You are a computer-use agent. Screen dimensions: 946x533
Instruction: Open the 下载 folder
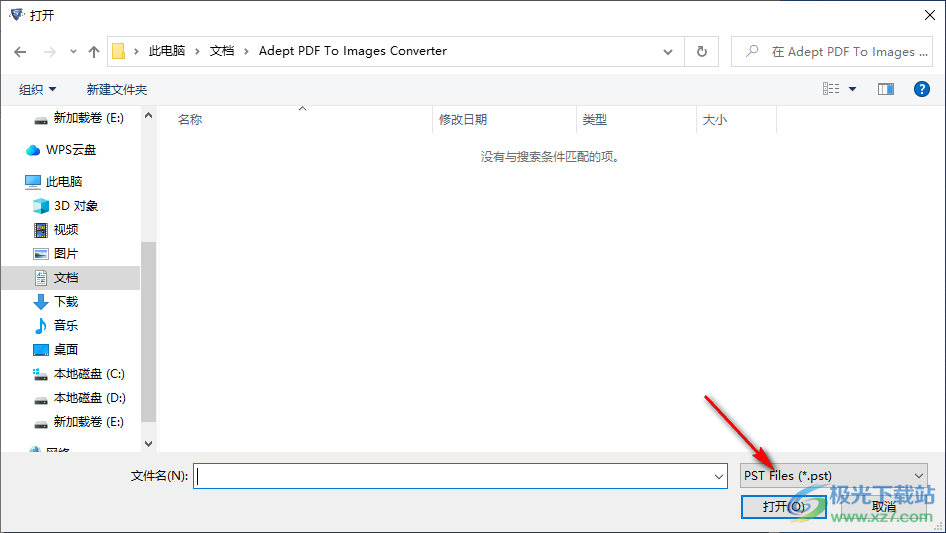56,302
